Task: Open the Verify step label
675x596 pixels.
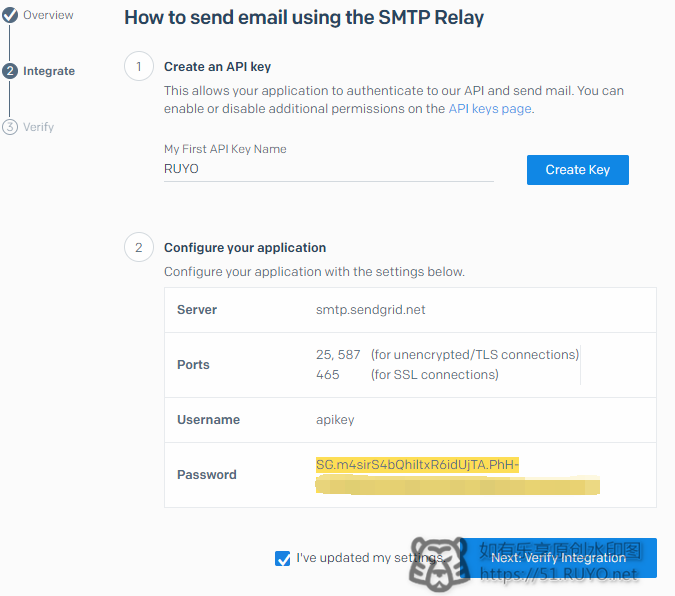Action: coord(38,127)
